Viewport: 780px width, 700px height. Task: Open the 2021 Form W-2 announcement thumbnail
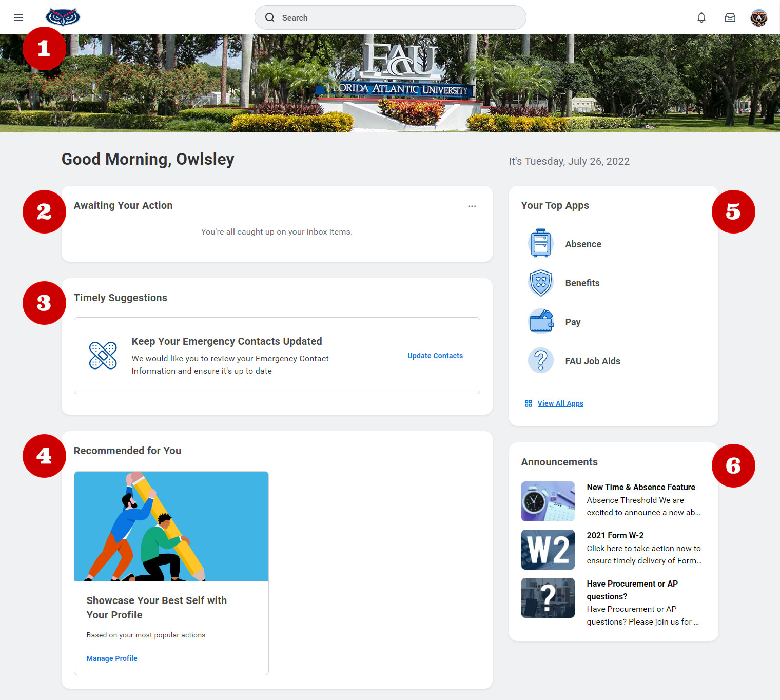point(548,550)
